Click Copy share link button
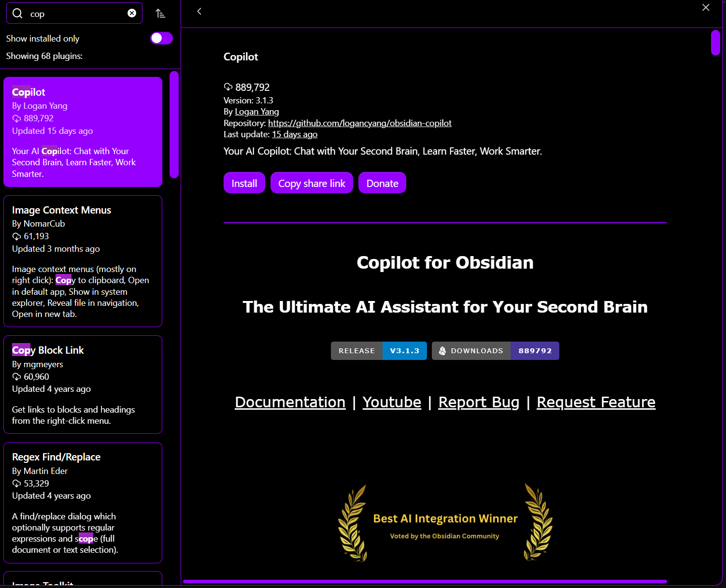This screenshot has height=588, width=726. (312, 183)
